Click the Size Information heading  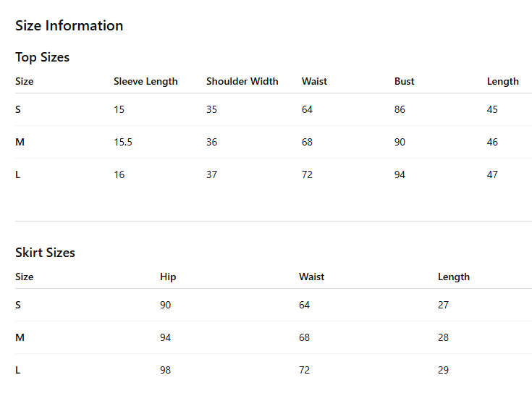tap(69, 26)
